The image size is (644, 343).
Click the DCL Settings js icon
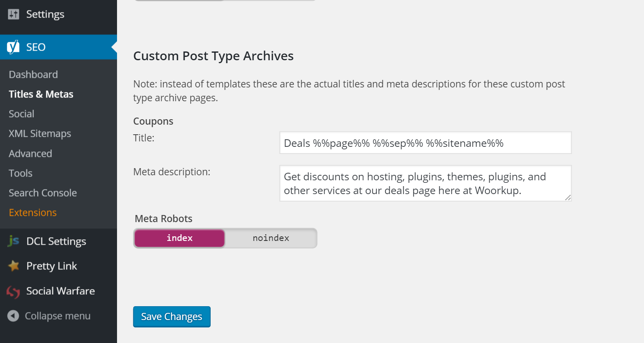click(13, 241)
